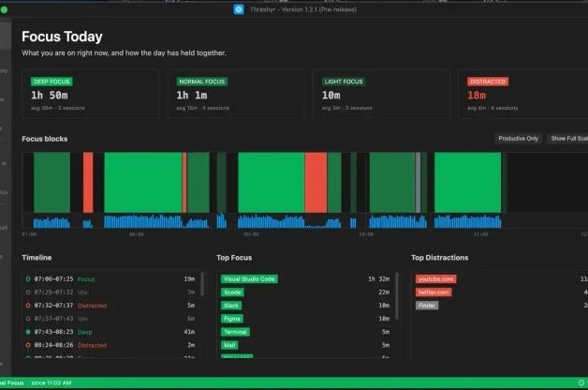Click the 19m duration in Timeline
The width and height of the screenshot is (588, 390).
point(189,278)
